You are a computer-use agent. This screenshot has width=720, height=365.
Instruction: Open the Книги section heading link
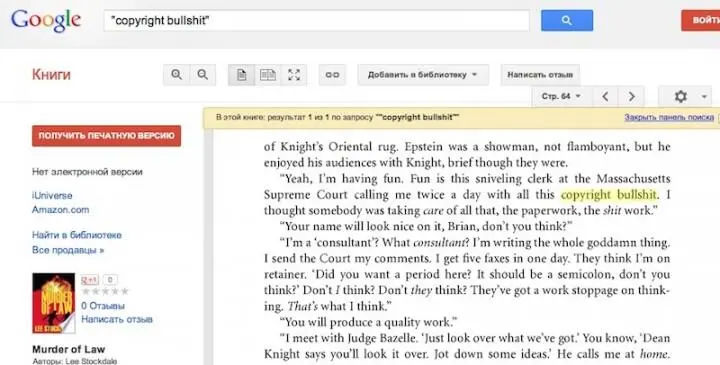51,74
